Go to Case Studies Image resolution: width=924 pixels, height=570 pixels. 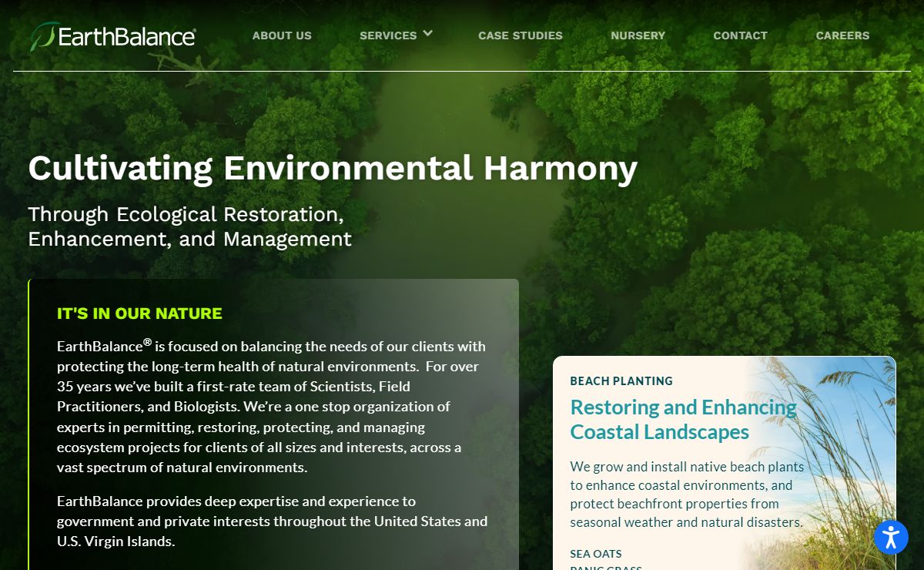[521, 35]
